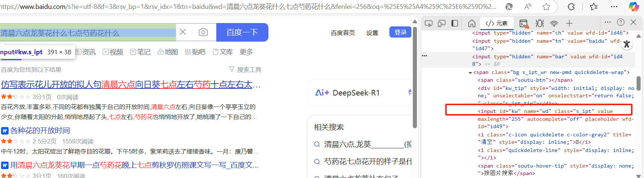Activate the DevTools inspect element picker

pyautogui.click(x=428, y=23)
